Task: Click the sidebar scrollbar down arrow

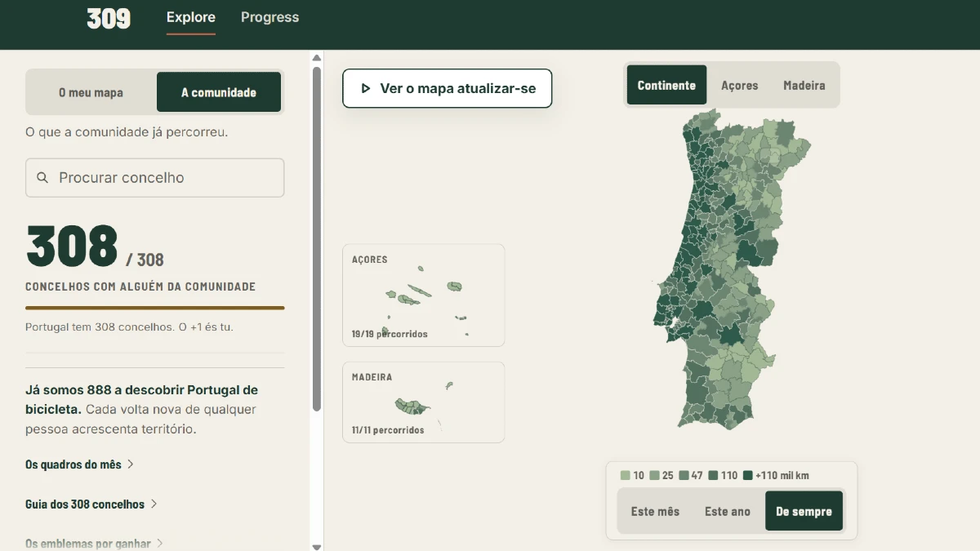Action: pos(317,546)
